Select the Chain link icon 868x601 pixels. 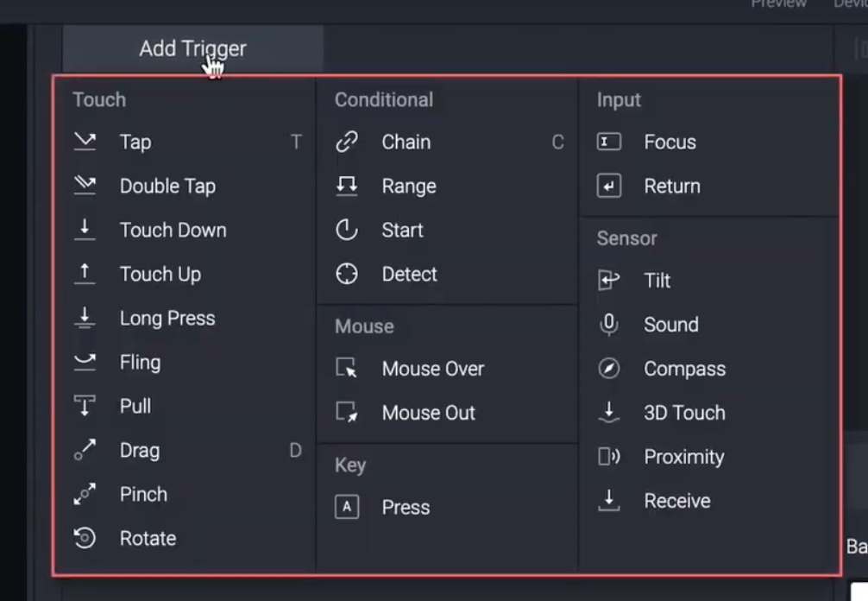coord(347,142)
